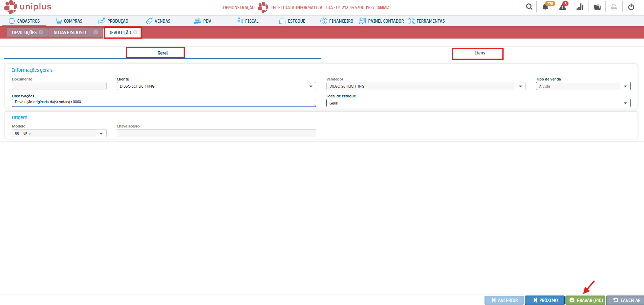Screen dimensions: 644x305
Task: Click the Vendas tag icon
Action: tap(149, 21)
